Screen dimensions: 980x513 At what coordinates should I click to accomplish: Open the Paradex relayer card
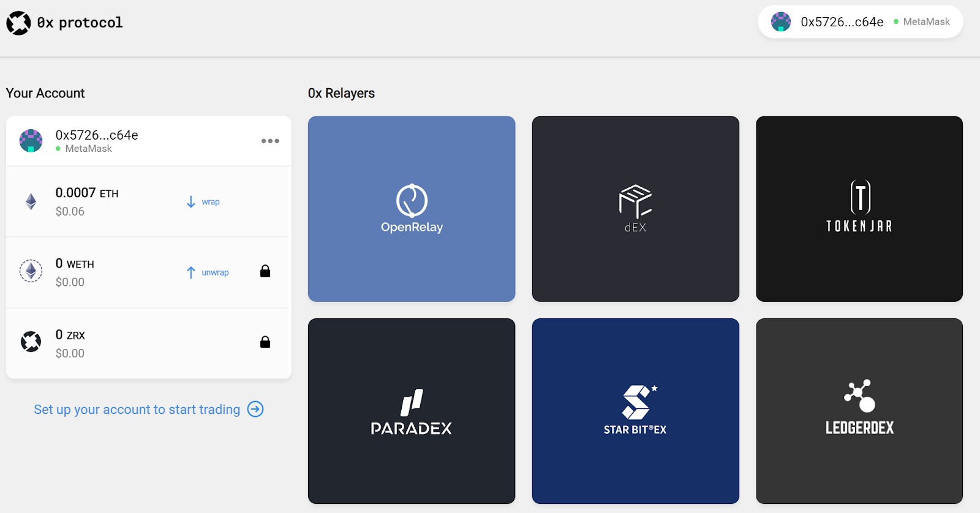click(x=412, y=411)
